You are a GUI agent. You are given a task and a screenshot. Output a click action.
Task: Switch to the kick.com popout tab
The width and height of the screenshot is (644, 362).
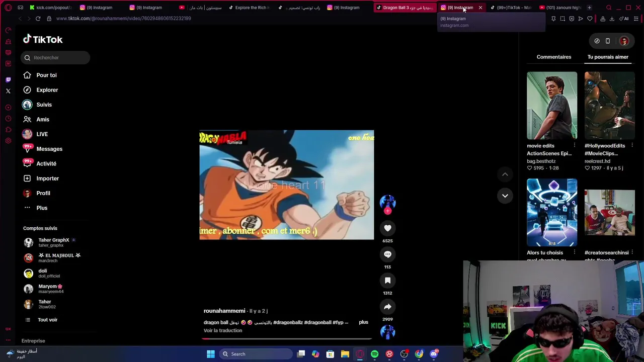click(x=50, y=8)
